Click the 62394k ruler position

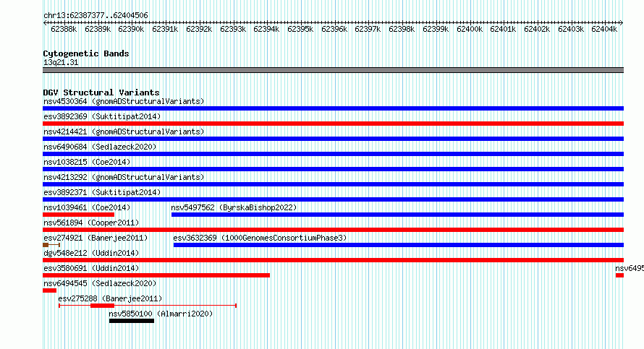pos(266,29)
